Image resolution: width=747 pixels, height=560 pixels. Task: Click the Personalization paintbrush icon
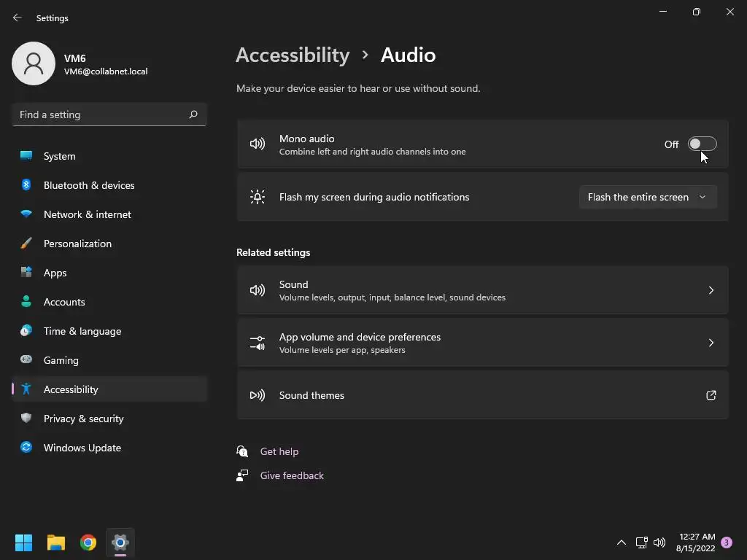(x=26, y=244)
